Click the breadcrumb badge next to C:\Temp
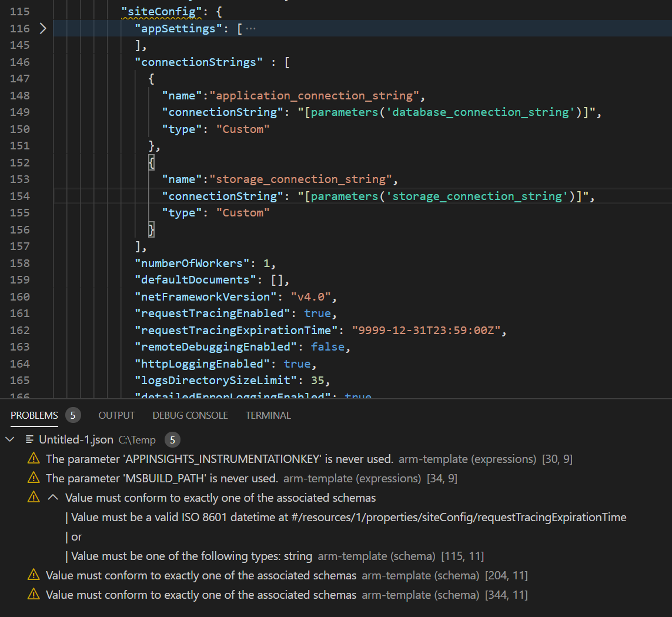The height and width of the screenshot is (617, 672). tap(171, 439)
